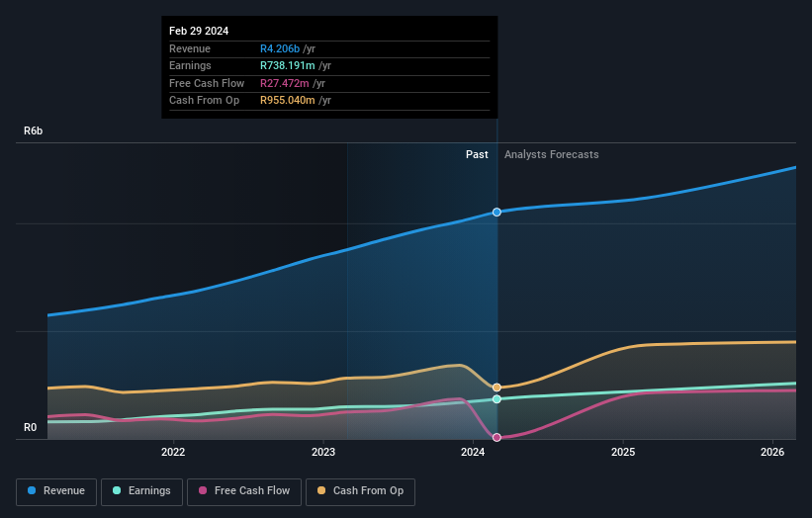Viewport: 812px width, 518px height.
Task: Click the Revenue row label in tooltip
Action: click(190, 48)
